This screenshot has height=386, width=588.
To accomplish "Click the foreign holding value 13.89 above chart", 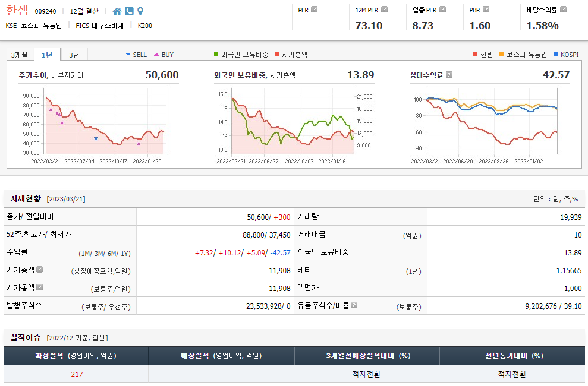I will point(361,75).
